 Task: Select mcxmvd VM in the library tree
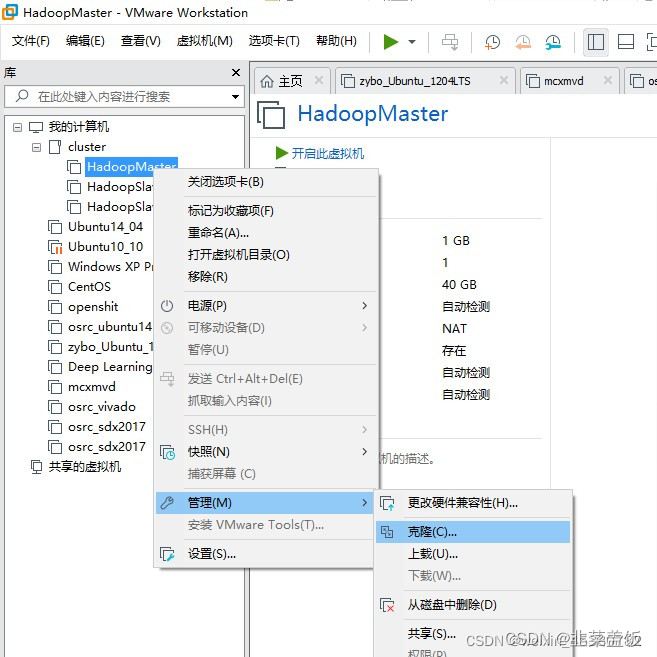(x=92, y=387)
